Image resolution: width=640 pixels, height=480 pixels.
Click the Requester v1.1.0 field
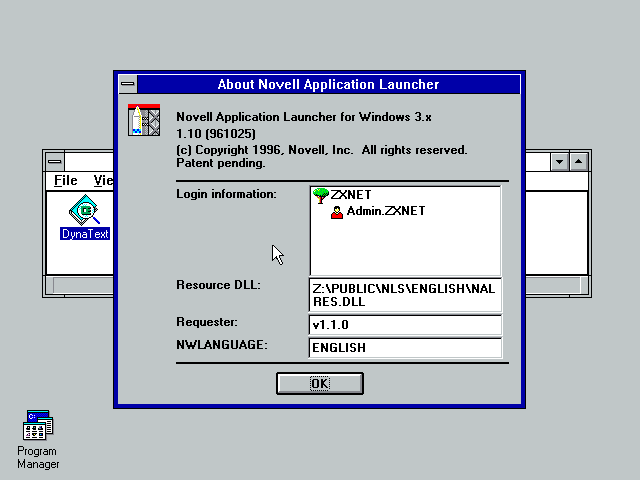pos(405,325)
